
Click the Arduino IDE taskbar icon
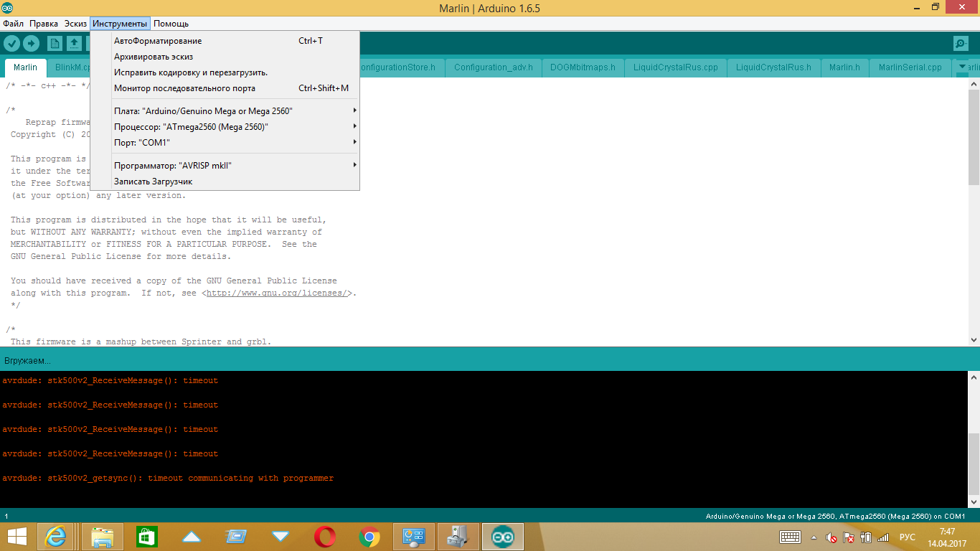click(503, 537)
